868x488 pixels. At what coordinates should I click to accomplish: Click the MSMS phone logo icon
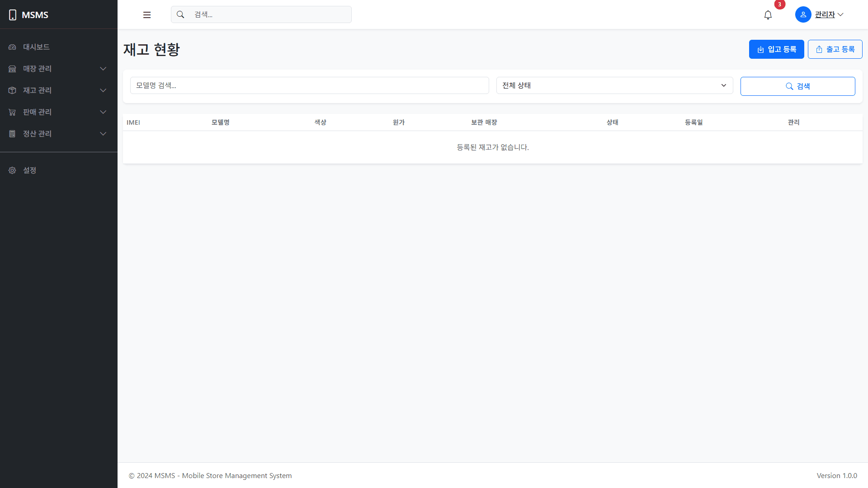12,14
